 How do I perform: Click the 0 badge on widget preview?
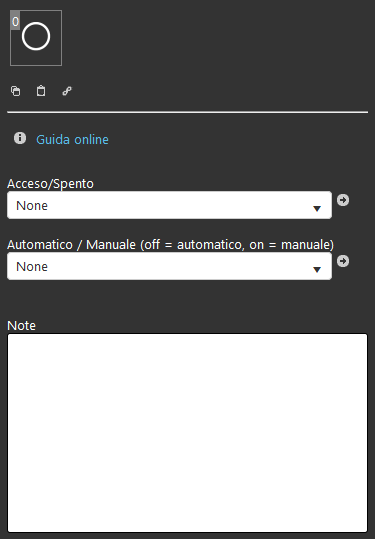15,21
